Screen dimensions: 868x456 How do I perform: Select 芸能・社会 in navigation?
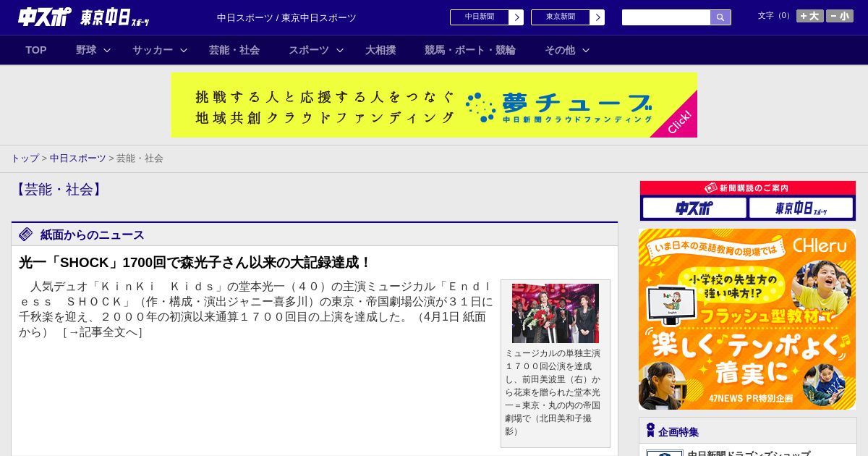[234, 50]
